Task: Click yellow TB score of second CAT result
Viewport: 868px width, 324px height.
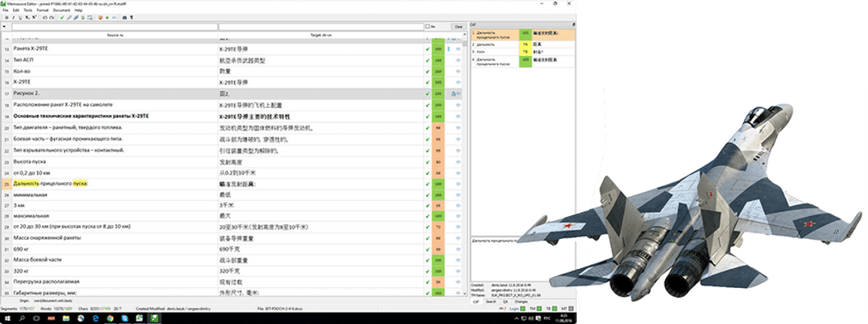Action: pos(526,44)
